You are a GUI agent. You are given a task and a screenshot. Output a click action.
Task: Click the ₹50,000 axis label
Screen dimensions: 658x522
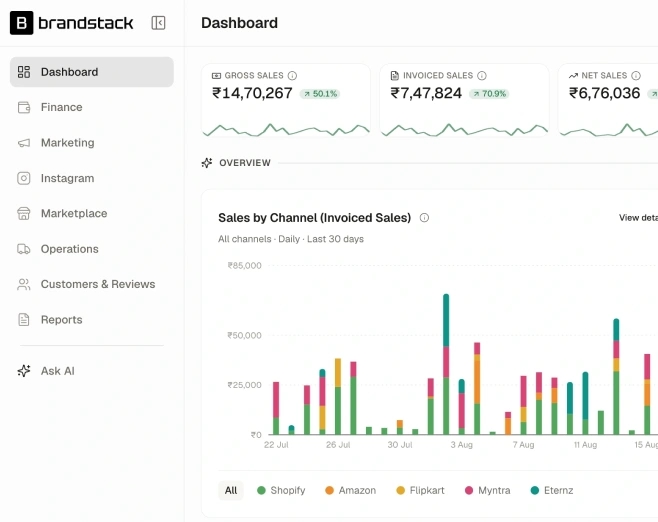tap(244, 335)
